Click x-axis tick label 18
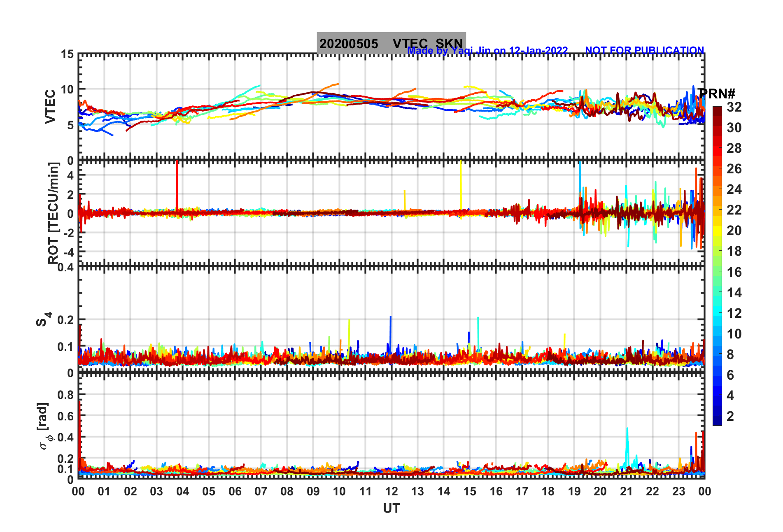Image resolution: width=783 pixels, height=532 pixels. (548, 491)
